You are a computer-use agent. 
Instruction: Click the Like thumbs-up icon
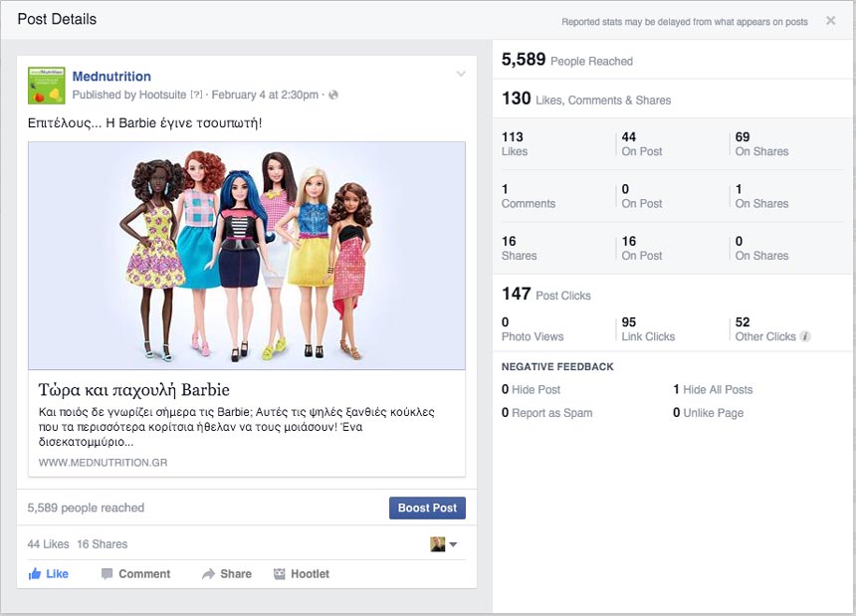click(x=35, y=573)
